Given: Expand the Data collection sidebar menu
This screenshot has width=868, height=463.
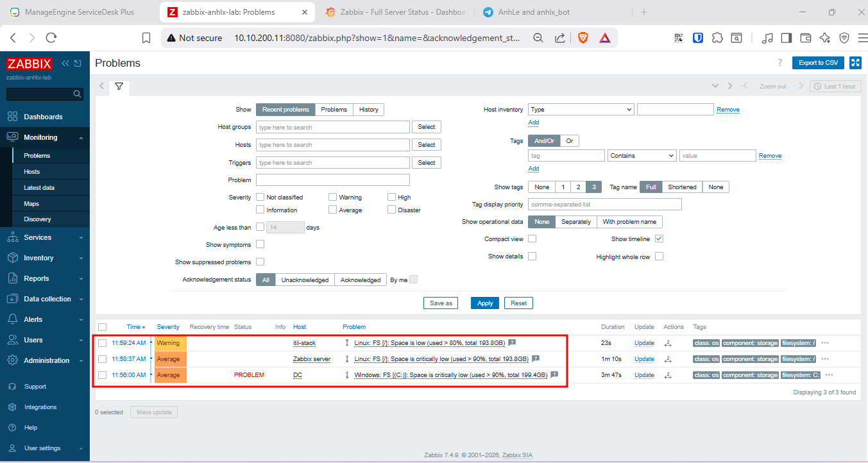Looking at the screenshot, I should (47, 299).
